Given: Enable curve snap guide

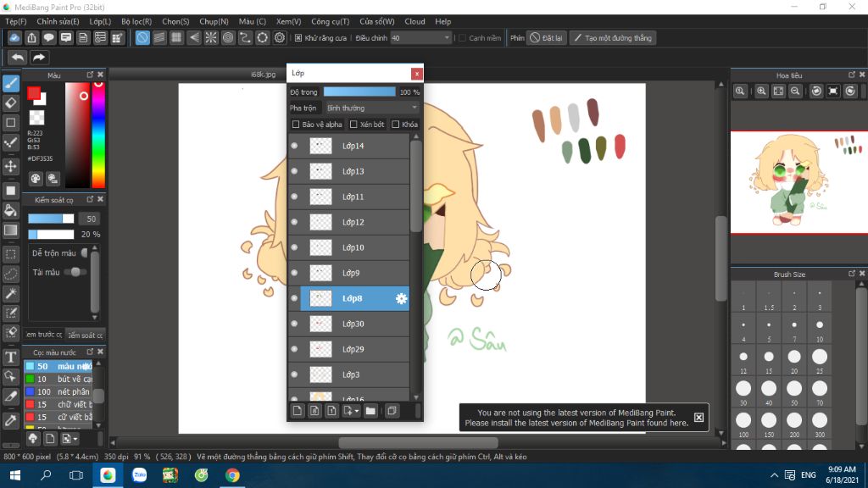Looking at the screenshot, I should (x=245, y=37).
